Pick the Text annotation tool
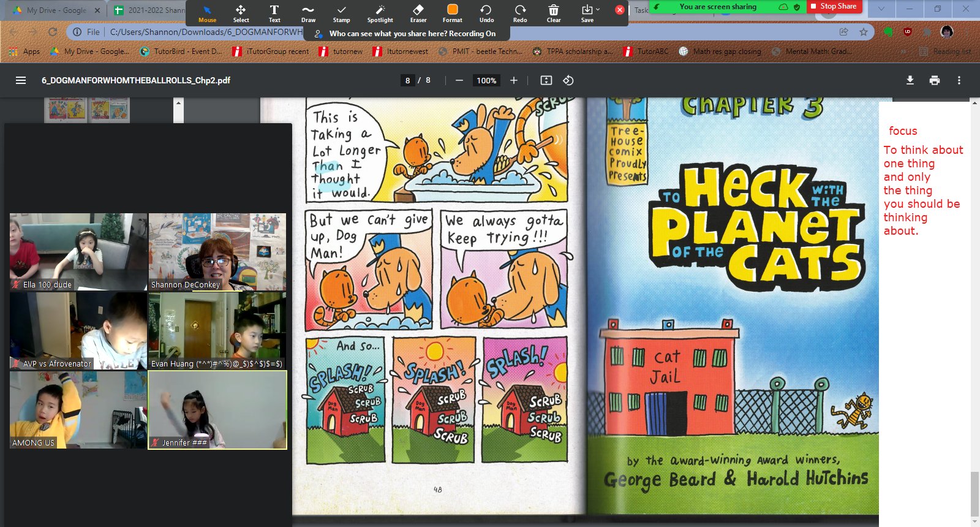Screen dimensions: 980x527 click(274, 13)
